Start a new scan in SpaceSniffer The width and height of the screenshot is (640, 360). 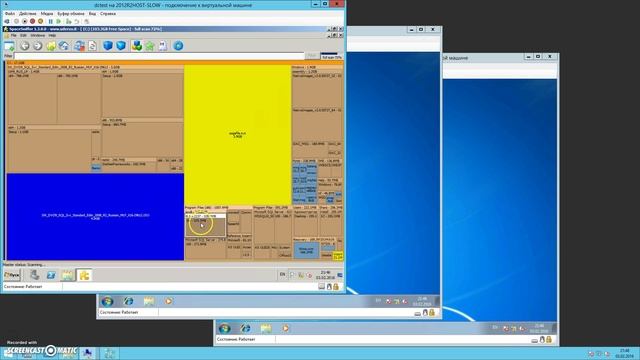point(9,46)
